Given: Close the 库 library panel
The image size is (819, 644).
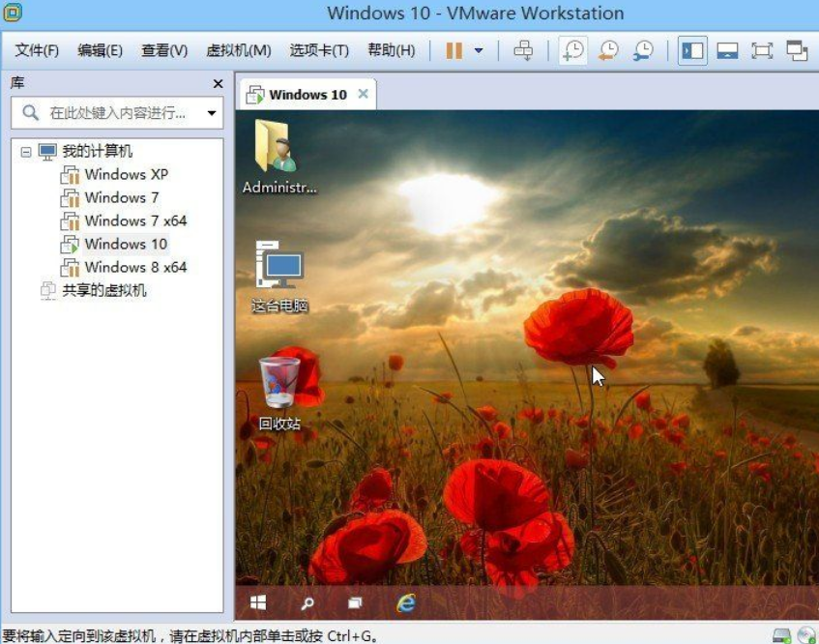Looking at the screenshot, I should coord(218,83).
